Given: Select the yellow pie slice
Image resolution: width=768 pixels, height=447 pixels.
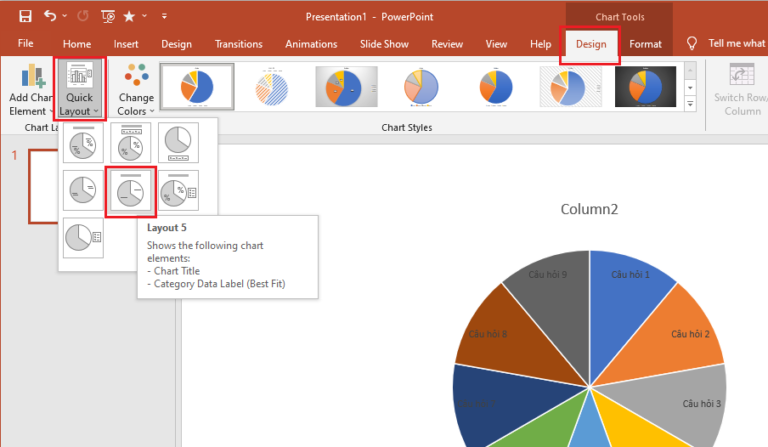Looking at the screenshot, I should [632, 428].
